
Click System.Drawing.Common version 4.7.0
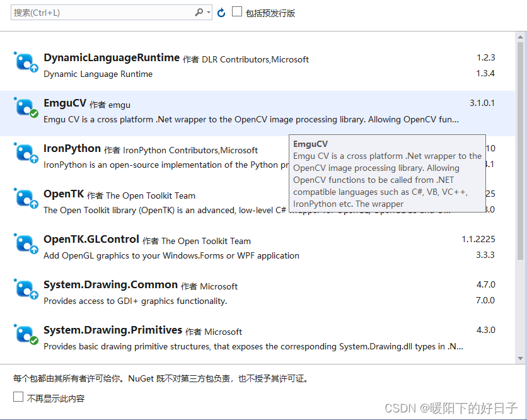click(485, 285)
